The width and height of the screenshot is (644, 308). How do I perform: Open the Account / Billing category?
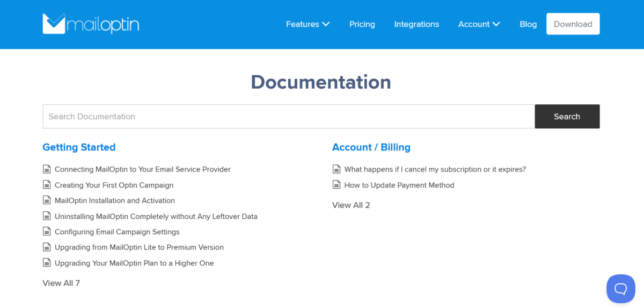click(x=371, y=147)
